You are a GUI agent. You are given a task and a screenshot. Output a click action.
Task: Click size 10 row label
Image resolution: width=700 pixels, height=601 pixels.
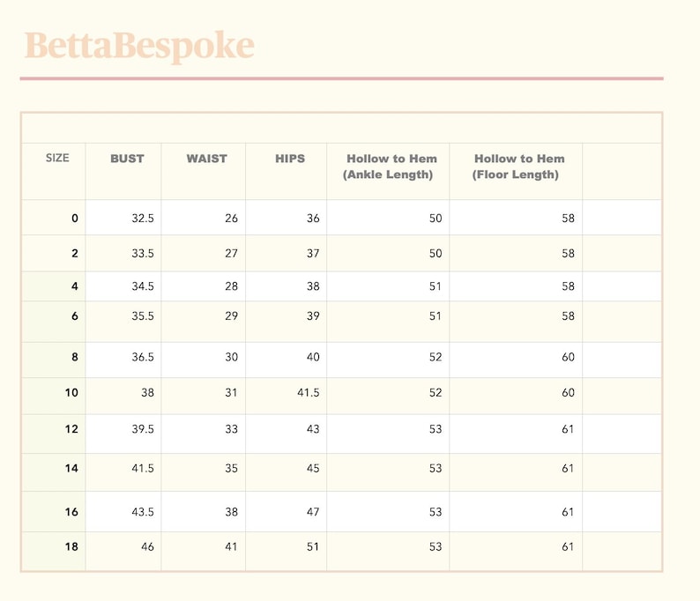(71, 393)
